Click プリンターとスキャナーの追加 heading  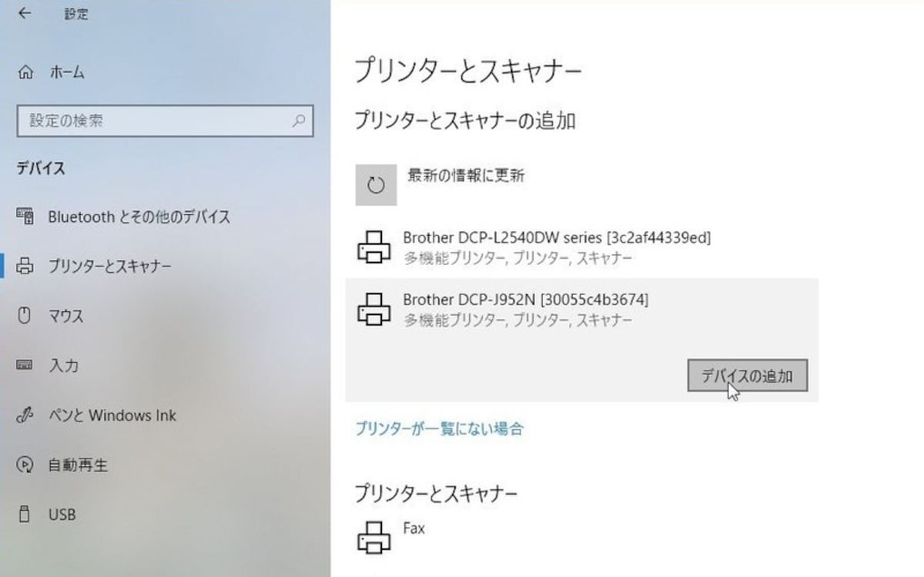click(x=465, y=120)
